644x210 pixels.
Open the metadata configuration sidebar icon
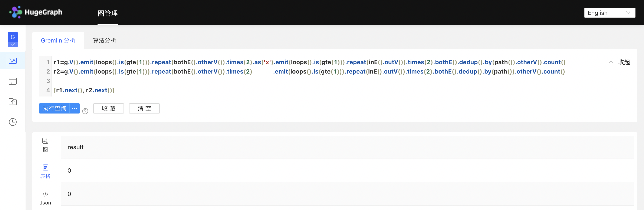[x=13, y=81]
